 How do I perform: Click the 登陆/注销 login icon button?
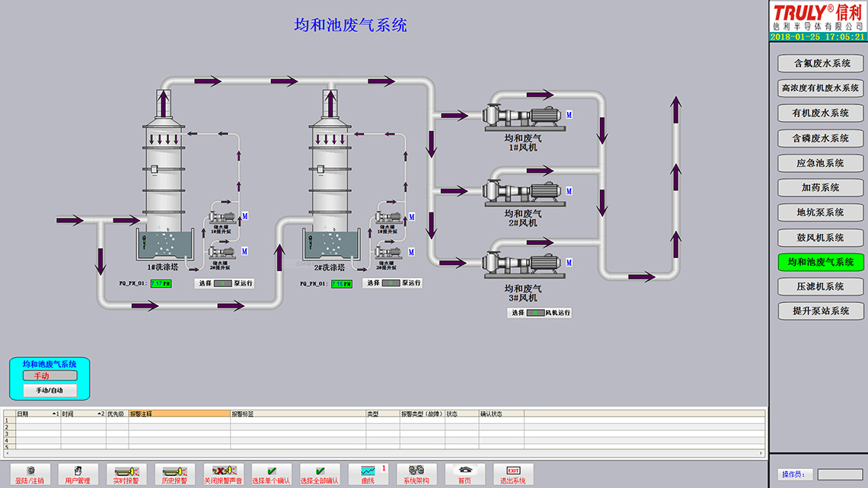(x=30, y=474)
